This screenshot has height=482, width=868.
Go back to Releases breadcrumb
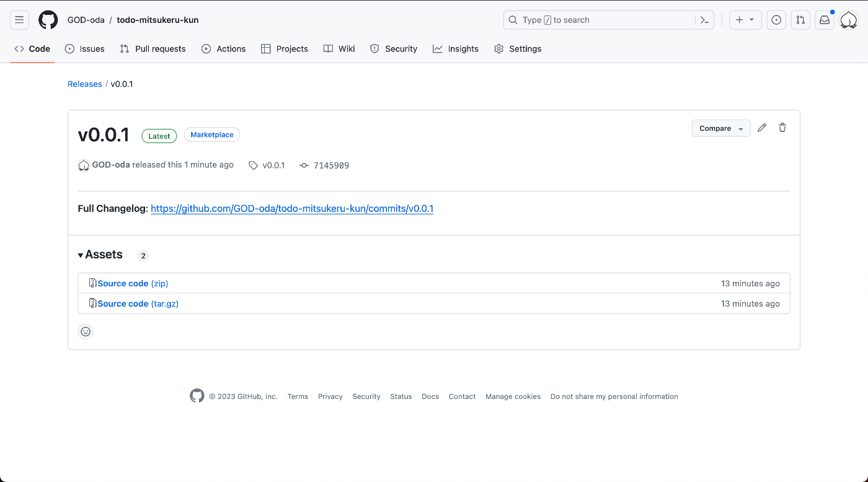tap(85, 84)
